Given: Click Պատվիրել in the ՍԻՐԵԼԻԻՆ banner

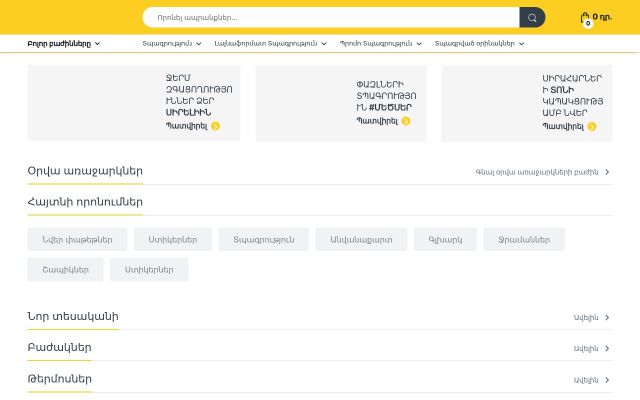Looking at the screenshot, I should [187, 126].
